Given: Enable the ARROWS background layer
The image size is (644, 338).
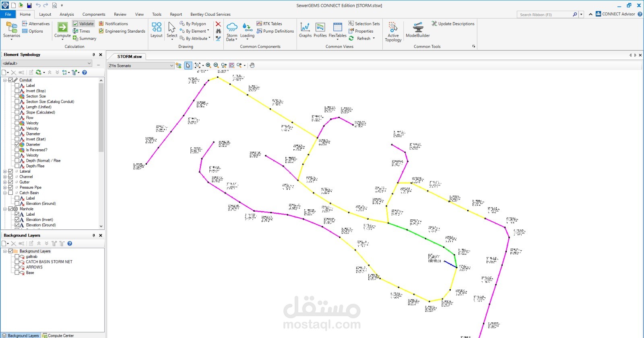Looking at the screenshot, I should [x=17, y=267].
